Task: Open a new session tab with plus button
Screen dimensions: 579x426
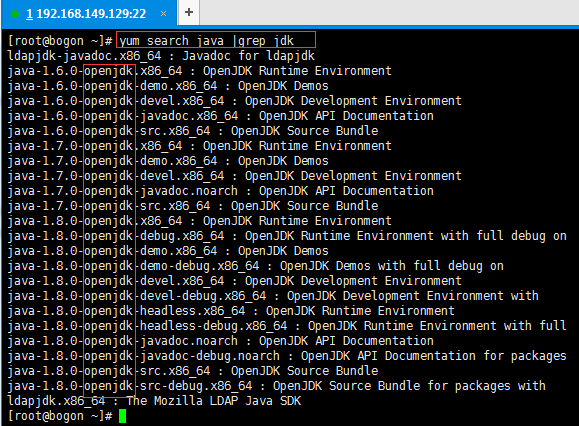Action: [x=189, y=13]
